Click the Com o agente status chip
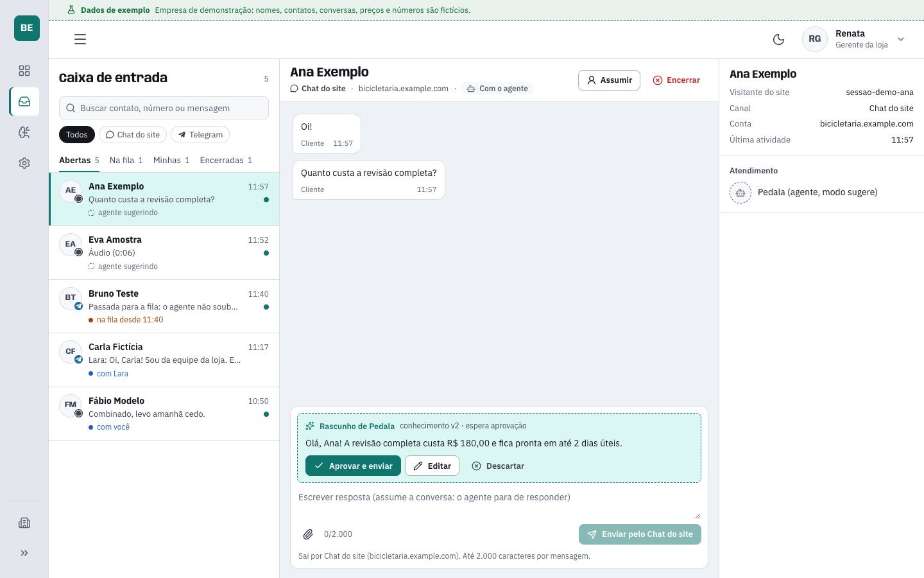Image resolution: width=924 pixels, height=578 pixels. click(497, 89)
